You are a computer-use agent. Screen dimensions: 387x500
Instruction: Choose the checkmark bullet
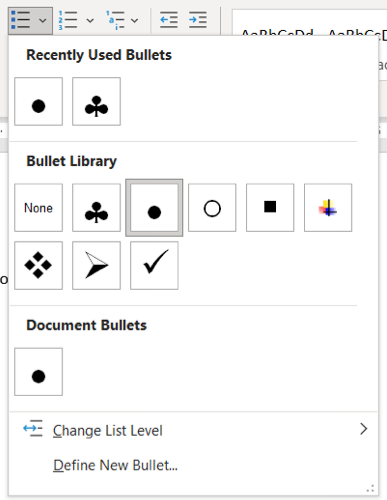pyautogui.click(x=154, y=265)
